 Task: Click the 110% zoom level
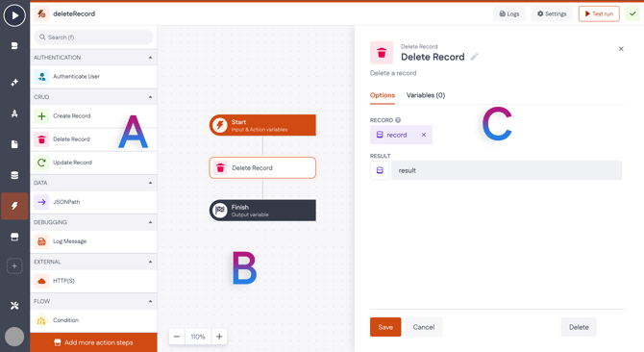click(198, 337)
